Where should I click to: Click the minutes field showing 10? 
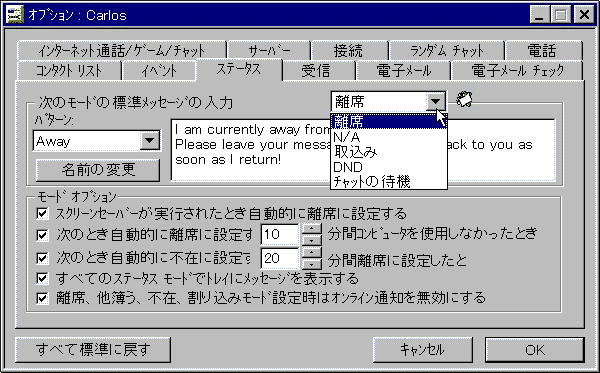(280, 234)
